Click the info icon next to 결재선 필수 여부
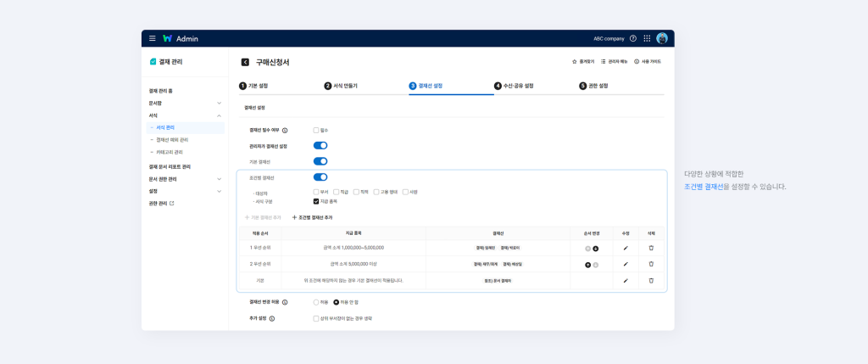This screenshot has height=364, width=868. [285, 131]
